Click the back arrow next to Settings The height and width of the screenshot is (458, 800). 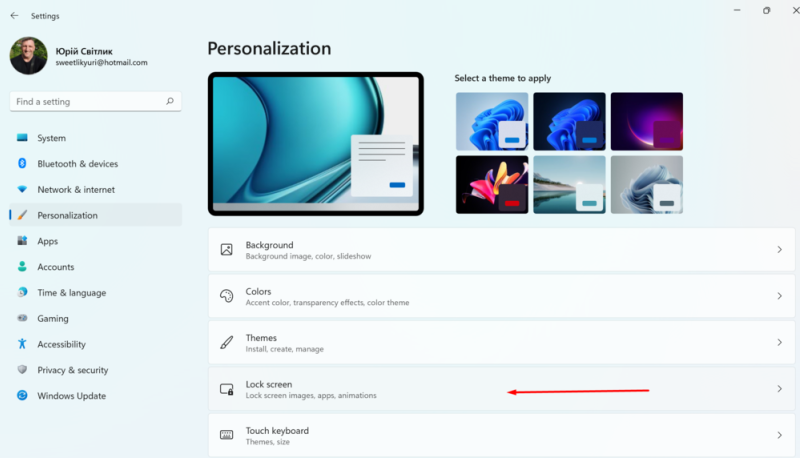click(14, 16)
